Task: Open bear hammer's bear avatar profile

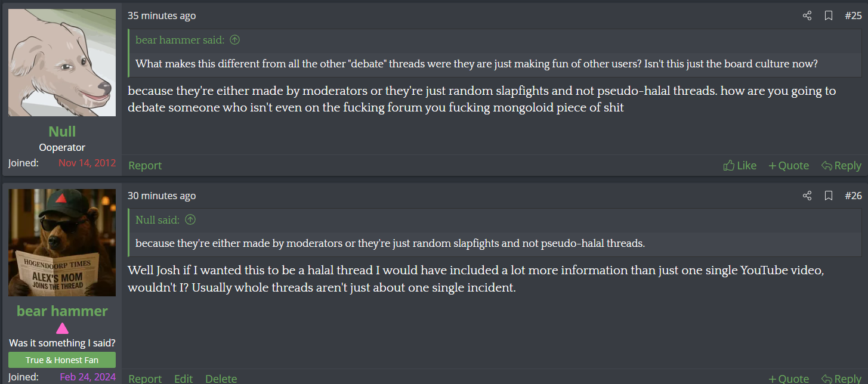Action: [62, 243]
